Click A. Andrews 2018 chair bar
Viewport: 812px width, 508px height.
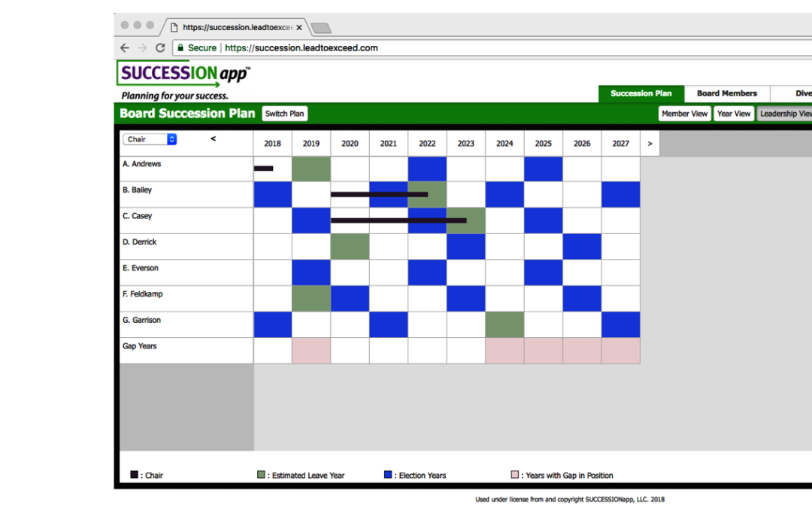click(264, 168)
